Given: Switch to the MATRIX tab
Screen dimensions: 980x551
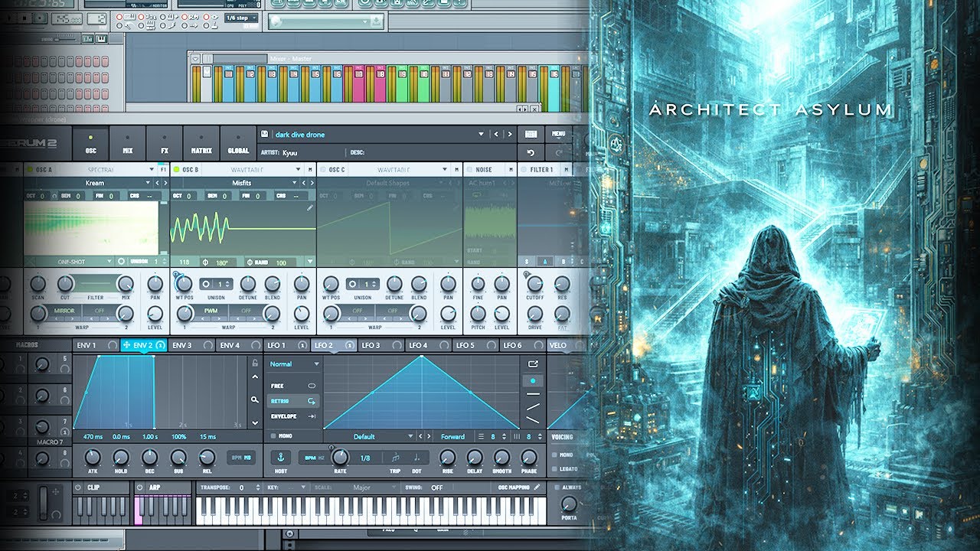Looking at the screenshot, I should coord(201,142).
